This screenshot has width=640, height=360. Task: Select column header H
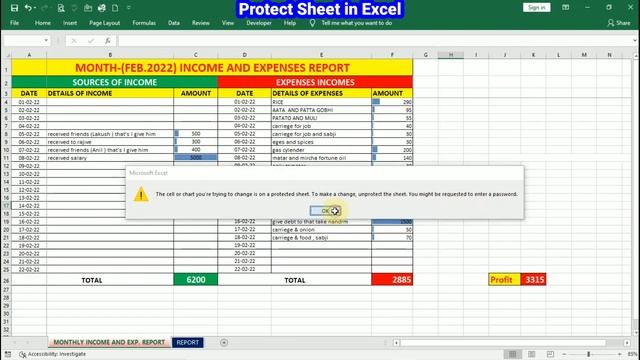[x=451, y=55]
